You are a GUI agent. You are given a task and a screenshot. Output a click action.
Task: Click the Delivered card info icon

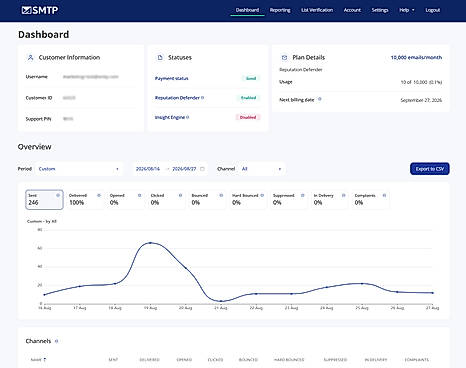pos(99,195)
